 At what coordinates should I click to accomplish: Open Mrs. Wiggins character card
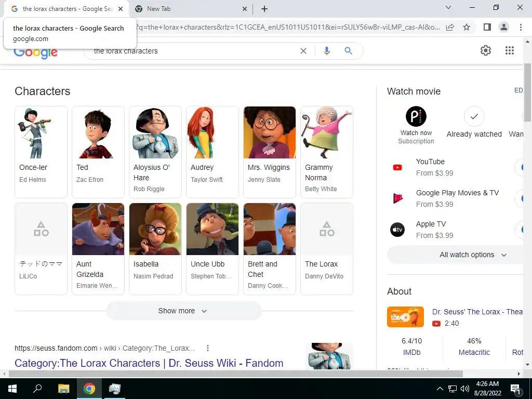270,152
